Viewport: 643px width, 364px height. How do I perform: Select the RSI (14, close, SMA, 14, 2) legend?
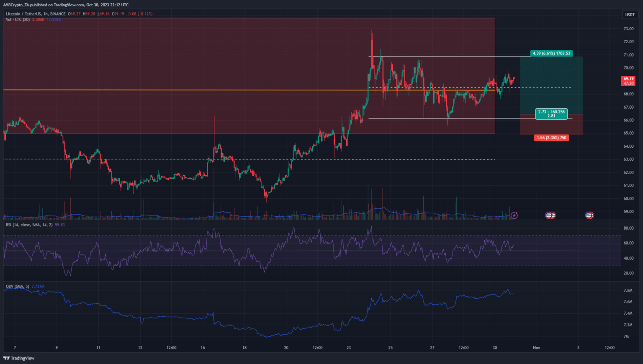click(29, 225)
